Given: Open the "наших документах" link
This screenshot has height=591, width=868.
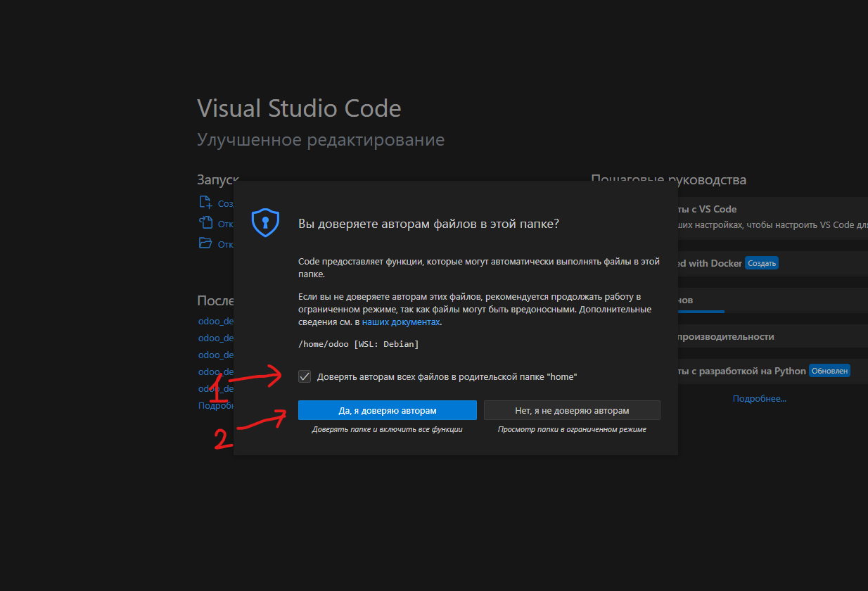Looking at the screenshot, I should 401,322.
